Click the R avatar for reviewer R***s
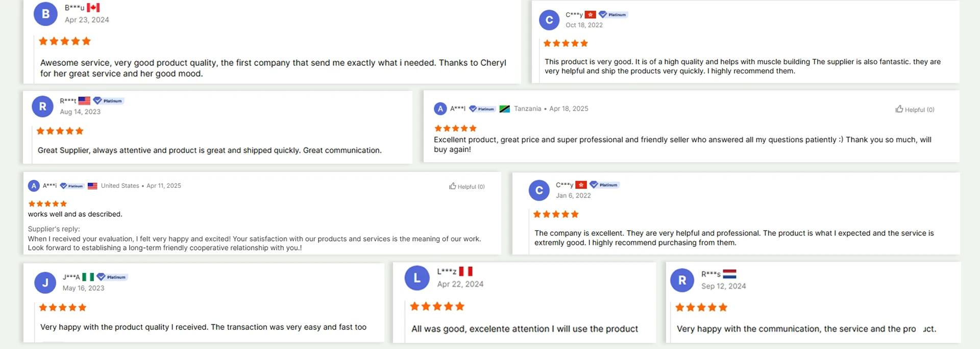980x349 pixels. (682, 280)
